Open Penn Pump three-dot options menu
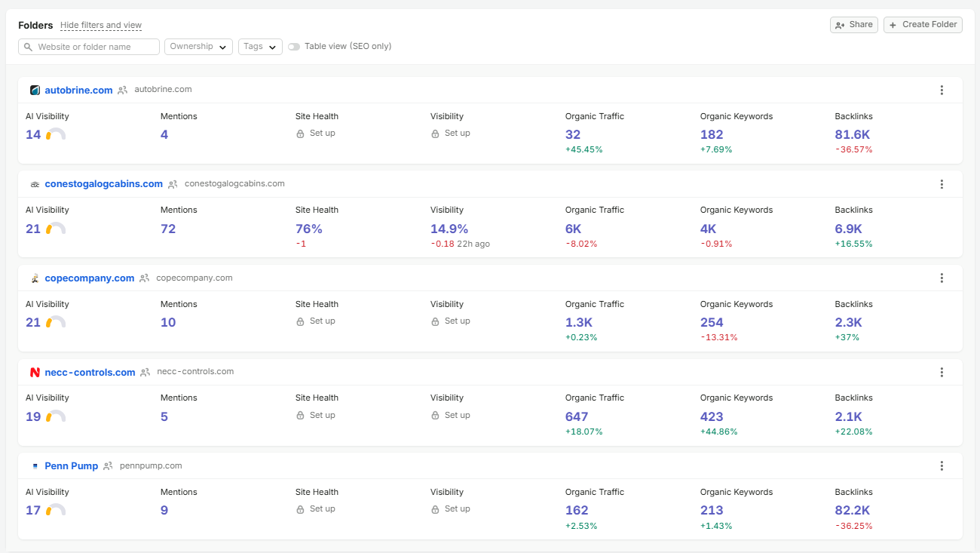 point(942,466)
